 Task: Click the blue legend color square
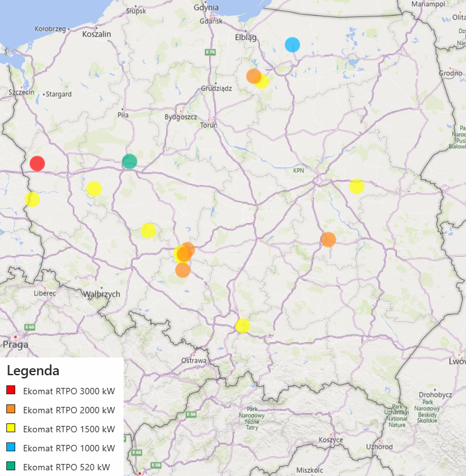click(10, 447)
